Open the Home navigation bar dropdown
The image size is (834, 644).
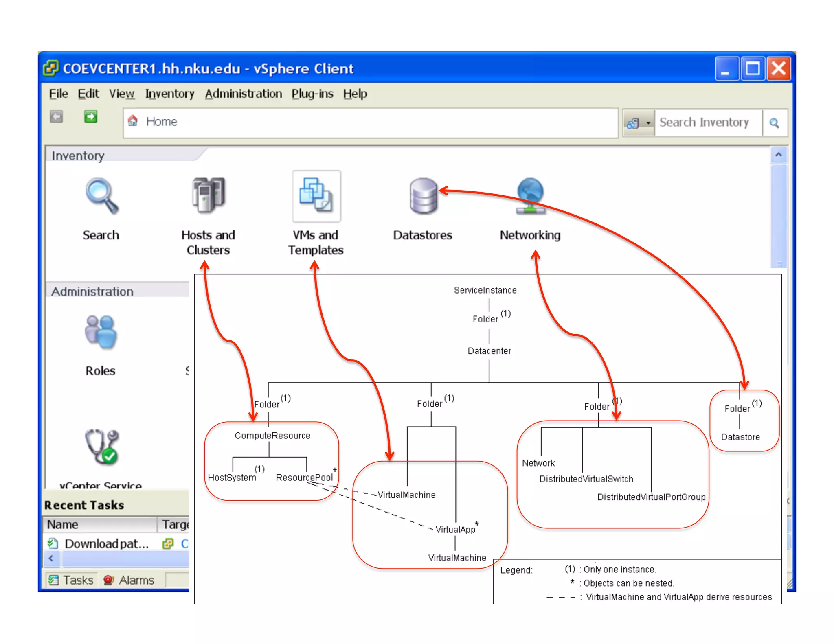click(x=161, y=122)
